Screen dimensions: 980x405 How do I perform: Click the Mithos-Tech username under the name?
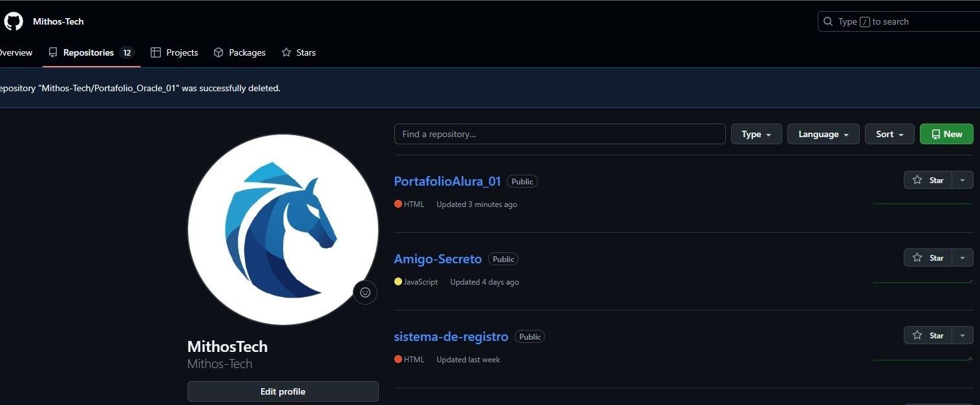click(x=220, y=364)
